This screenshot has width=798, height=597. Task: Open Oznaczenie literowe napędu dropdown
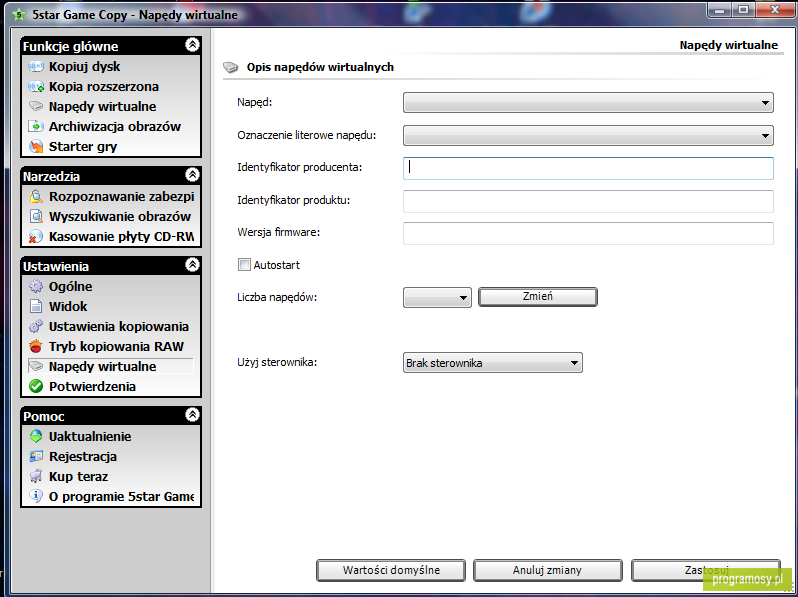click(x=588, y=135)
